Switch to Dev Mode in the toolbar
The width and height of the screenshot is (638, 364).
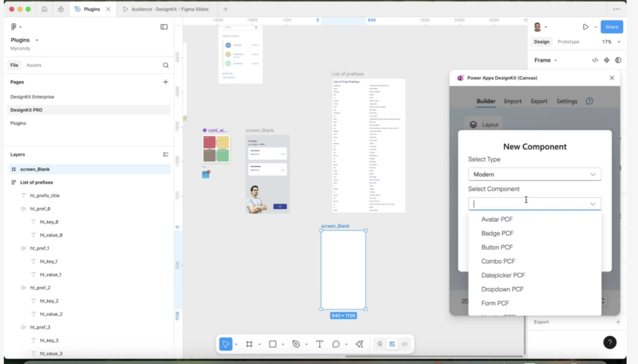click(404, 344)
